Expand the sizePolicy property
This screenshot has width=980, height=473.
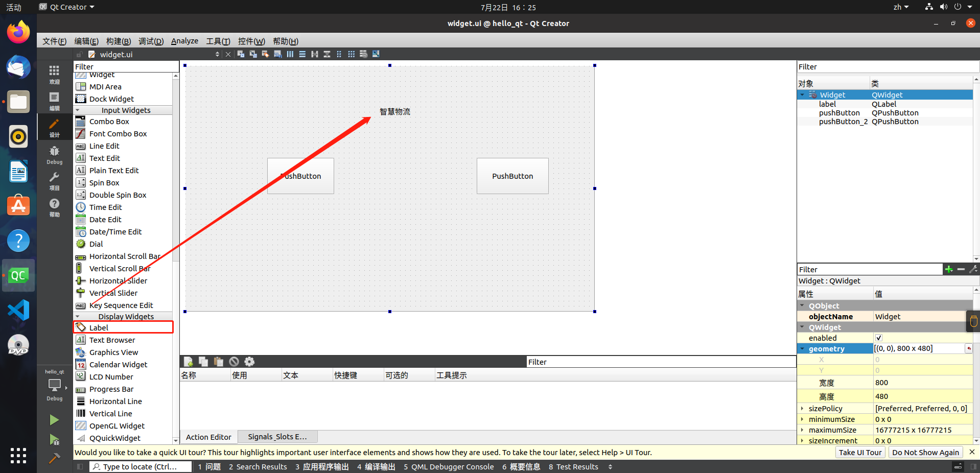coord(802,409)
